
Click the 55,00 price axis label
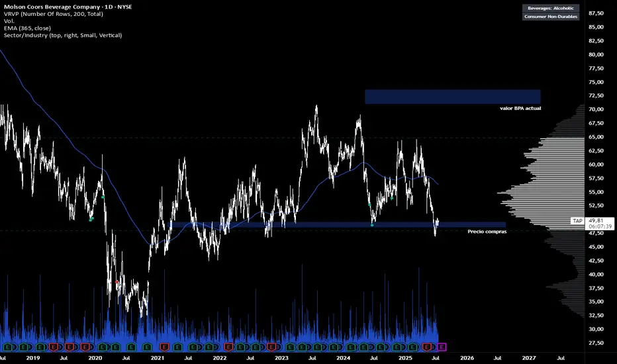click(596, 192)
